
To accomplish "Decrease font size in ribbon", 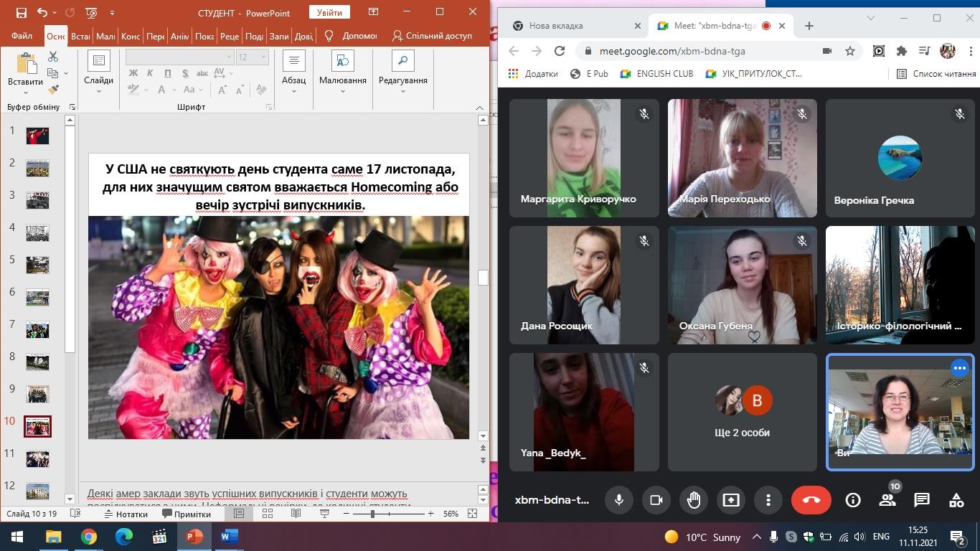I will click(x=240, y=90).
